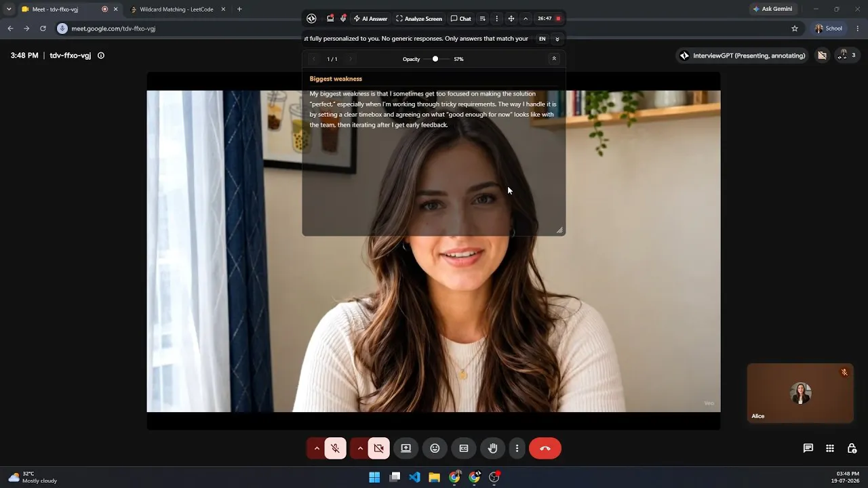Open the overlay Chat panel
868x488 pixels.
pos(461,19)
